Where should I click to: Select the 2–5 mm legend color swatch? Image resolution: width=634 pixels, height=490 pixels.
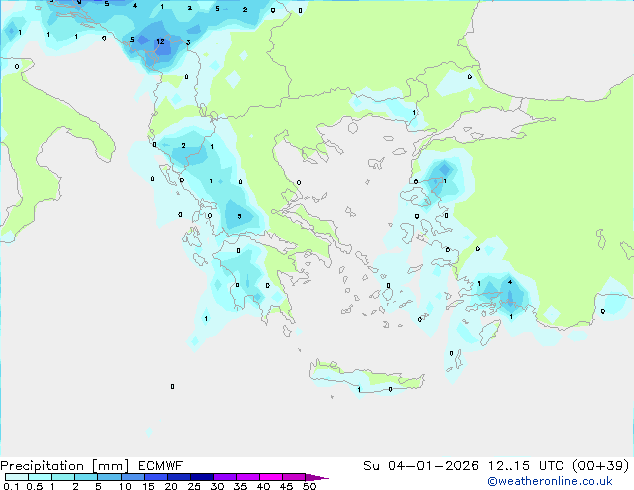86,477
